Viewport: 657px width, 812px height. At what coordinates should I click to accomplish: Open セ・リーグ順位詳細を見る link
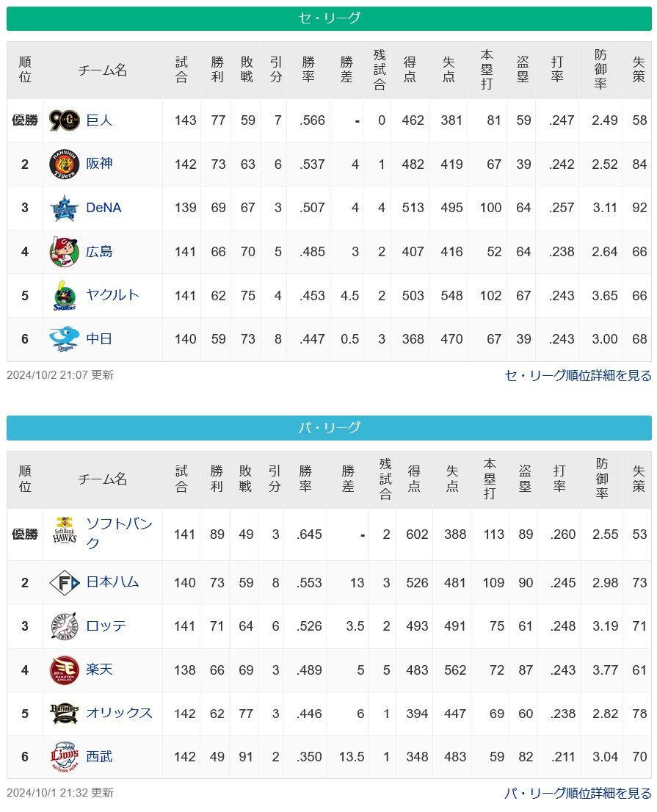pyautogui.click(x=578, y=375)
